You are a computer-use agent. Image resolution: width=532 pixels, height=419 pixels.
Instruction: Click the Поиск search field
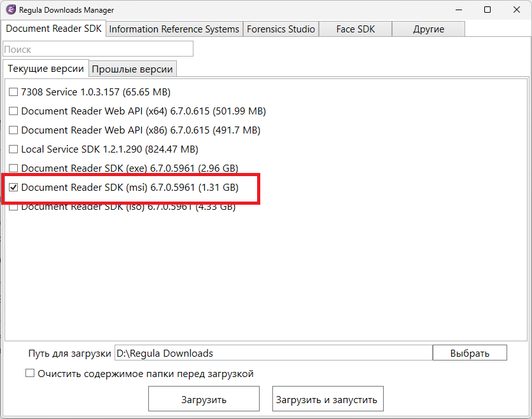97,48
